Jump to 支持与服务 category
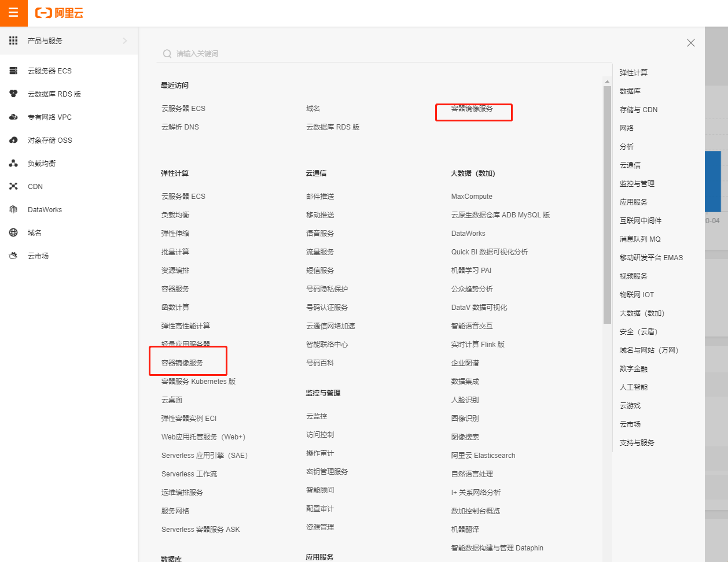 (637, 442)
